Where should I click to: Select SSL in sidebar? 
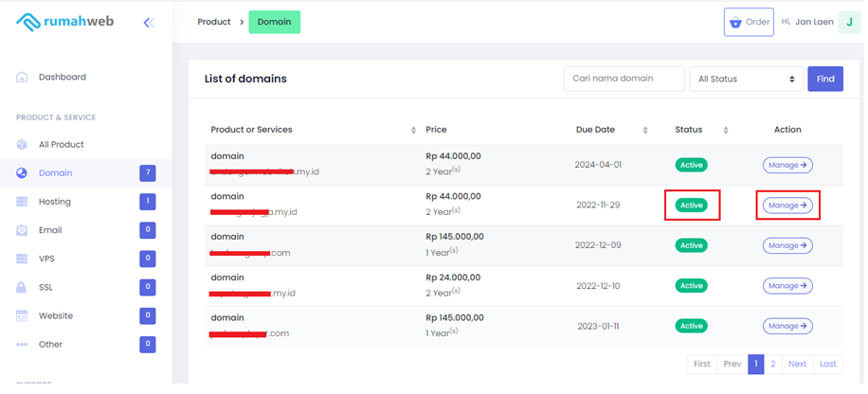(x=45, y=287)
